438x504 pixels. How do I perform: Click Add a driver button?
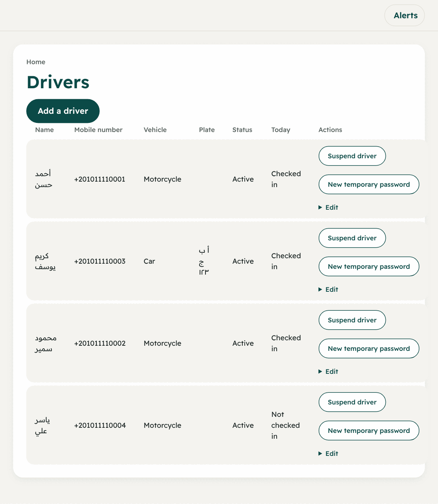pos(63,111)
